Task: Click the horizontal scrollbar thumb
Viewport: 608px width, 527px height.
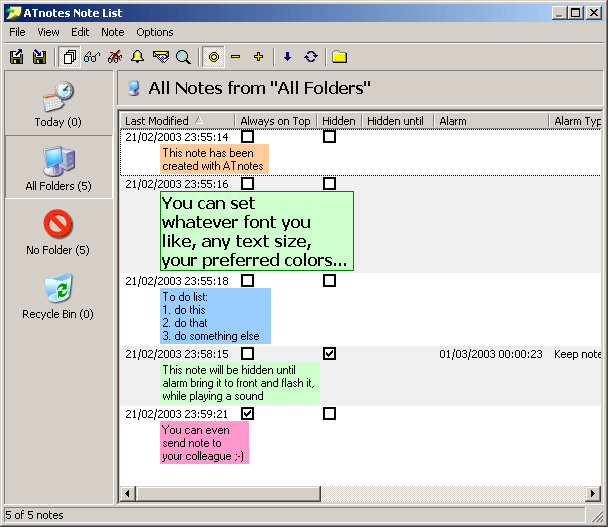Action: click(x=228, y=494)
